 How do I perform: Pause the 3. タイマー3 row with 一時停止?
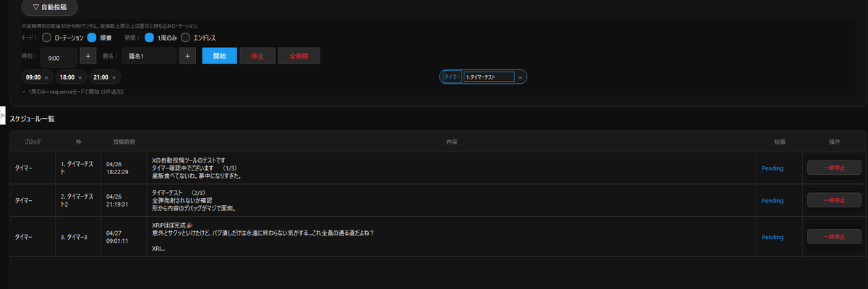pos(834,237)
